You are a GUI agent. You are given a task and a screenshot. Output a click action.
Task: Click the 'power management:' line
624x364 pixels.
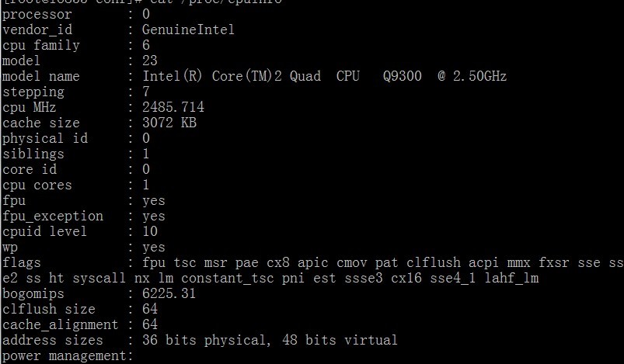[x=68, y=355]
